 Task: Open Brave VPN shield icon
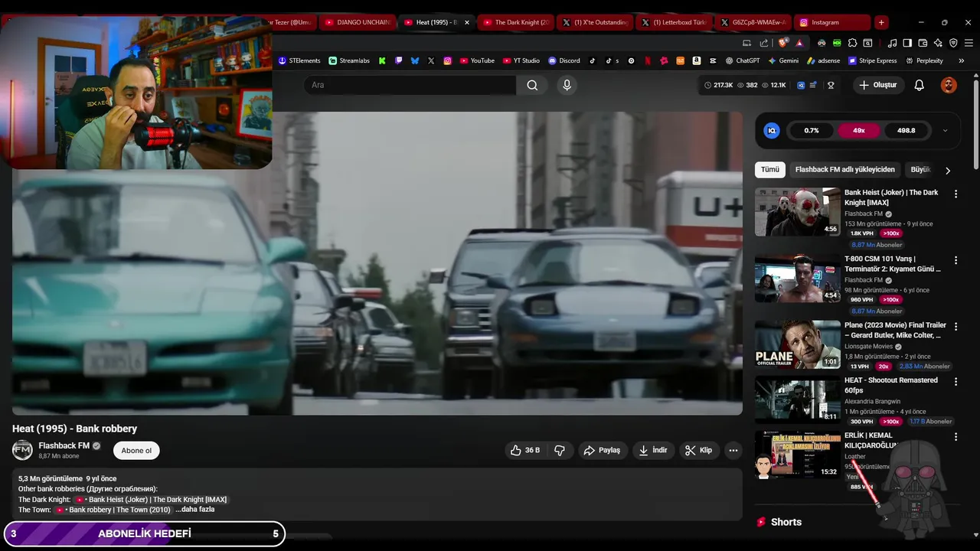953,43
